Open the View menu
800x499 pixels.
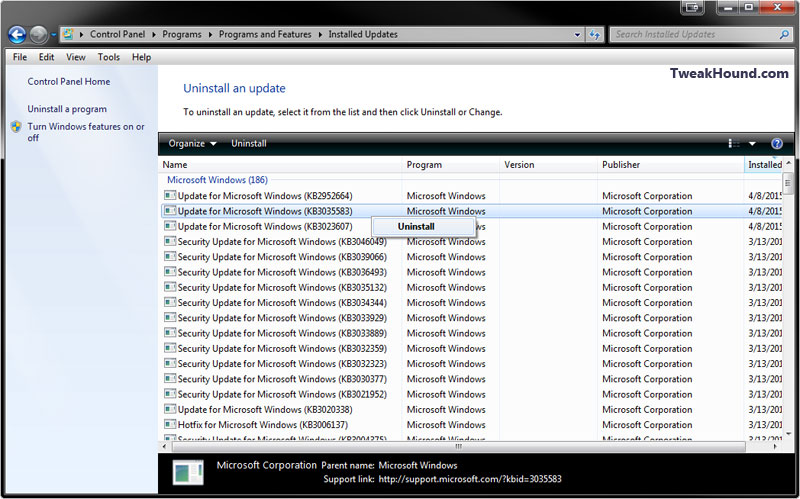click(76, 57)
